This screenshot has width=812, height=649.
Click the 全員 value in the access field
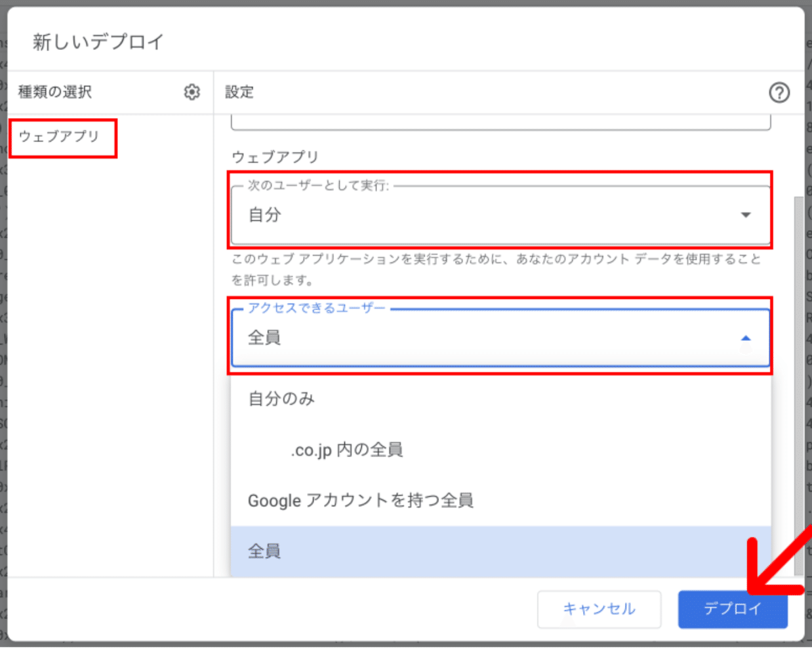264,338
